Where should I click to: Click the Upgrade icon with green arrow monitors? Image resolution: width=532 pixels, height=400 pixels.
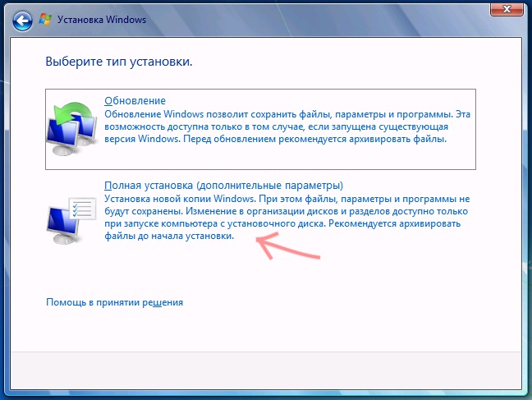[x=71, y=129]
